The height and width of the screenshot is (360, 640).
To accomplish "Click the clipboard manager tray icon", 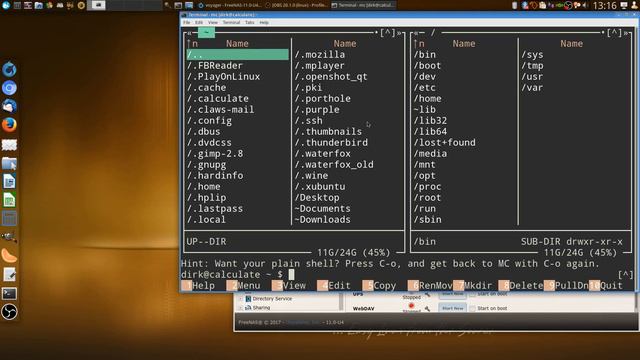I will 542,5.
